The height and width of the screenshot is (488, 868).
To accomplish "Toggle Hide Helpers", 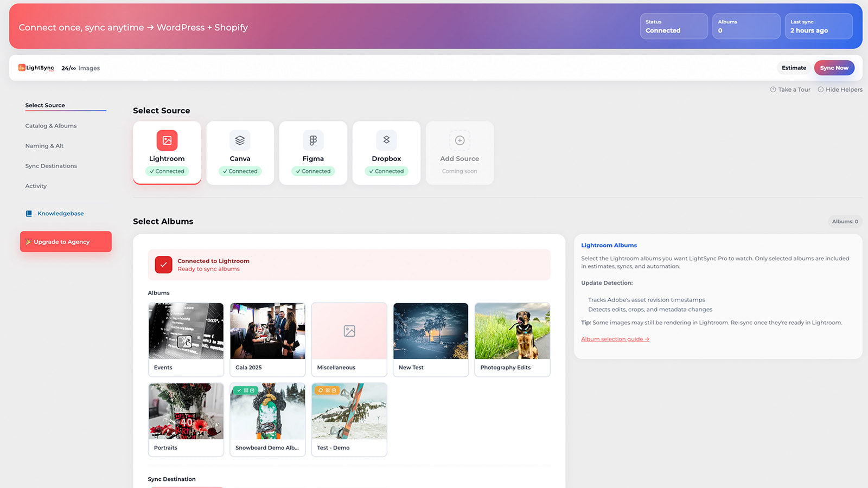I will tap(840, 89).
